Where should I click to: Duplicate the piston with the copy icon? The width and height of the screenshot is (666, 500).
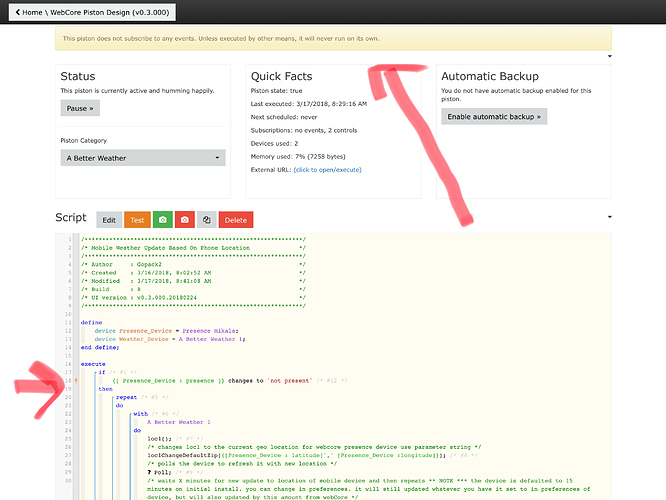click(x=207, y=220)
